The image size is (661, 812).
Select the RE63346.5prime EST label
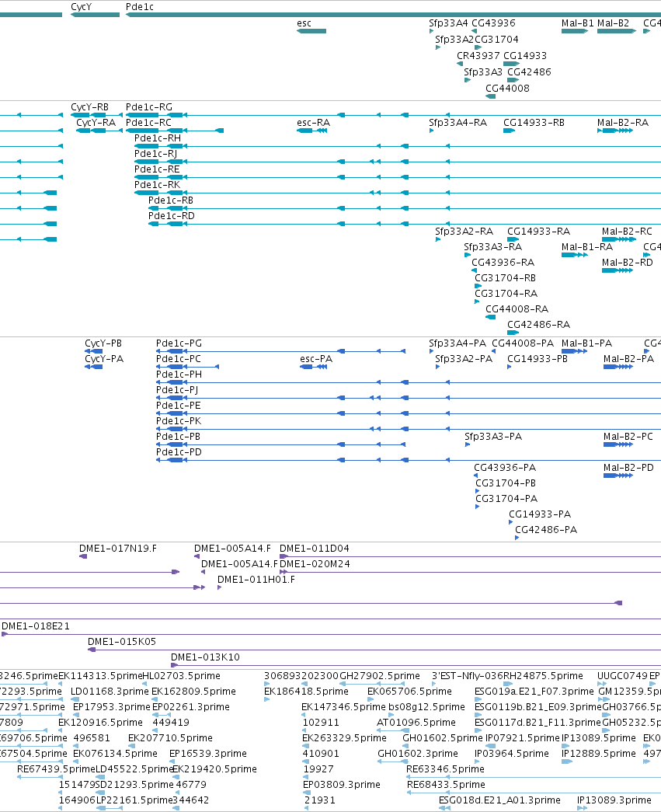pos(445,768)
